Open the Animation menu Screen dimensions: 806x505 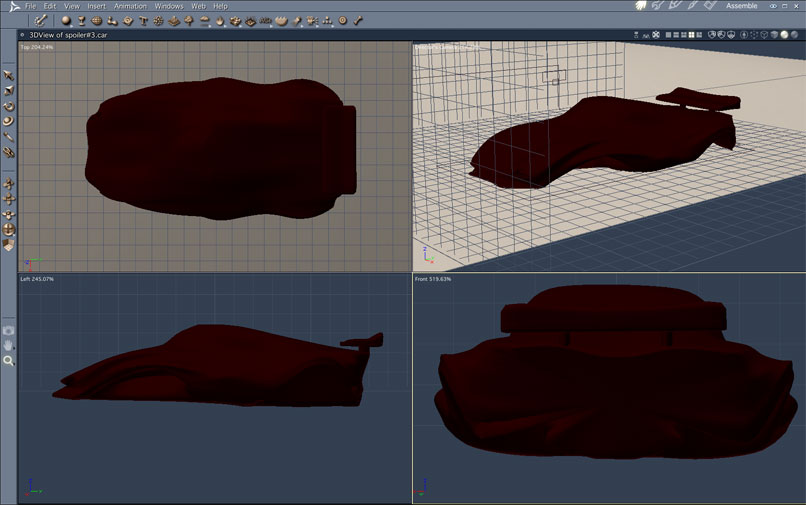[130, 6]
